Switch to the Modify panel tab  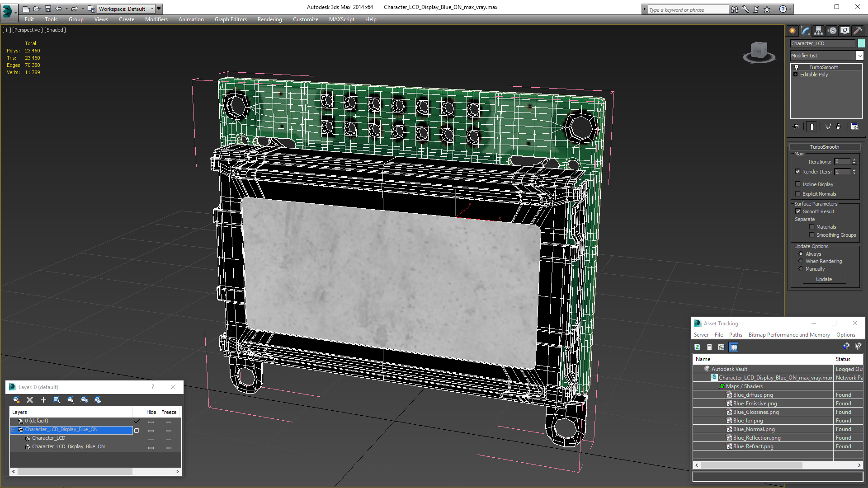[x=806, y=31]
